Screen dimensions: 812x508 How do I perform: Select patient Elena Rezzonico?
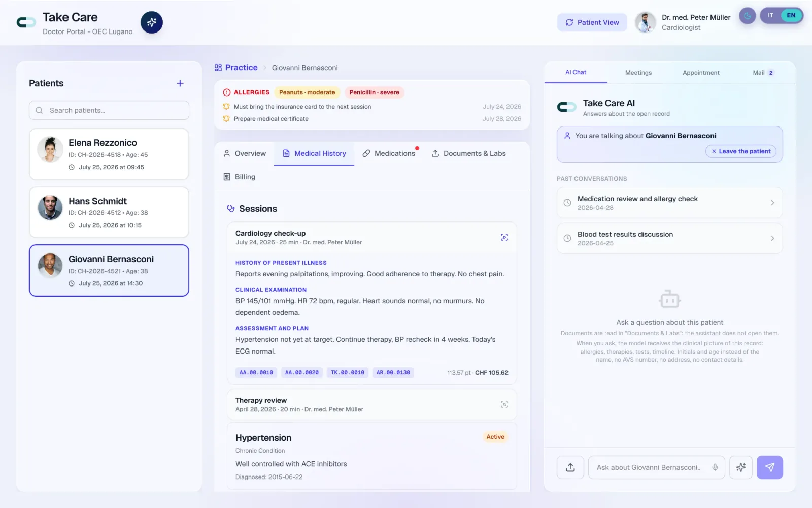point(109,154)
